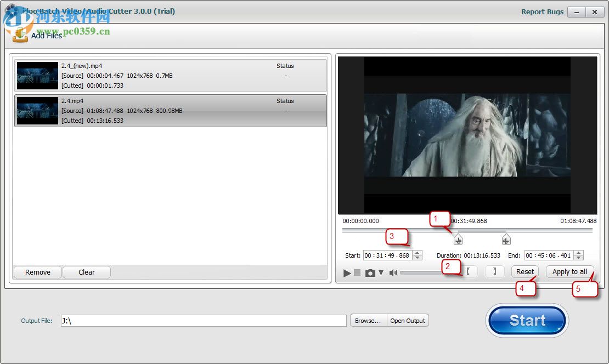Click Apply to all button

[x=569, y=272]
